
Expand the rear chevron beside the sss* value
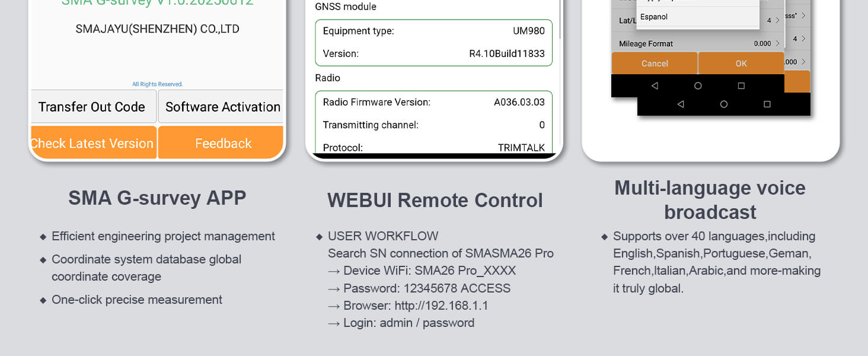point(803,15)
